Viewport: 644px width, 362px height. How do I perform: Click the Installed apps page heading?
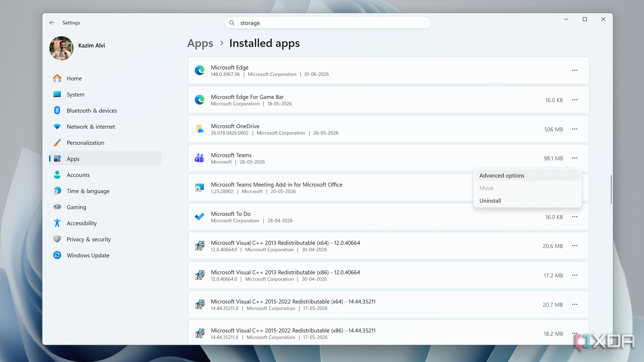point(264,43)
